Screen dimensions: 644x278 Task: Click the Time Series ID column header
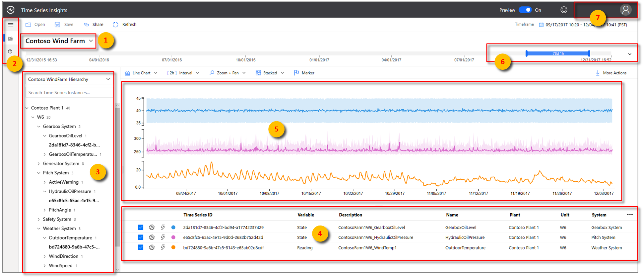(198, 215)
